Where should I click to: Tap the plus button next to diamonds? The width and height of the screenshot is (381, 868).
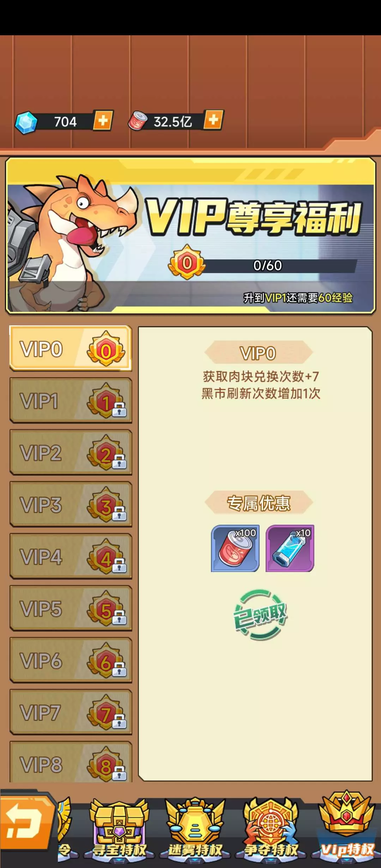tap(103, 121)
